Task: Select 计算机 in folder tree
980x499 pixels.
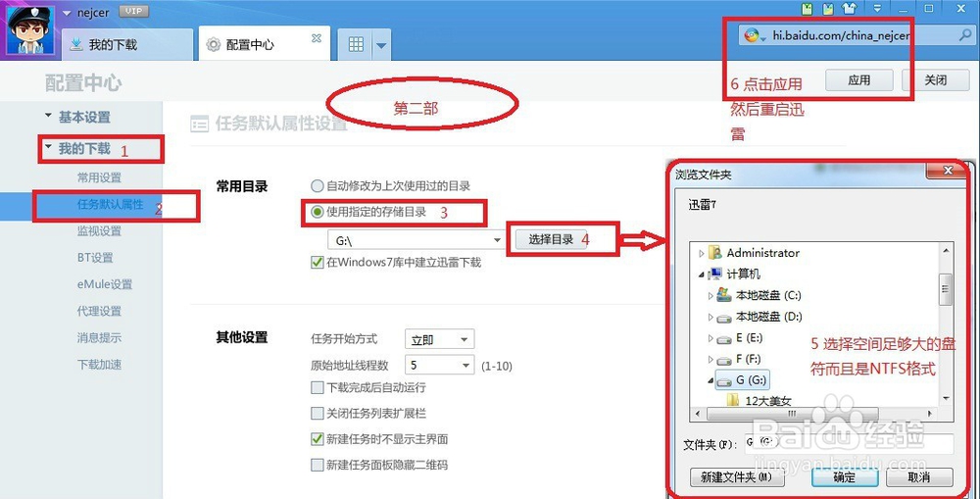Action: [743, 274]
